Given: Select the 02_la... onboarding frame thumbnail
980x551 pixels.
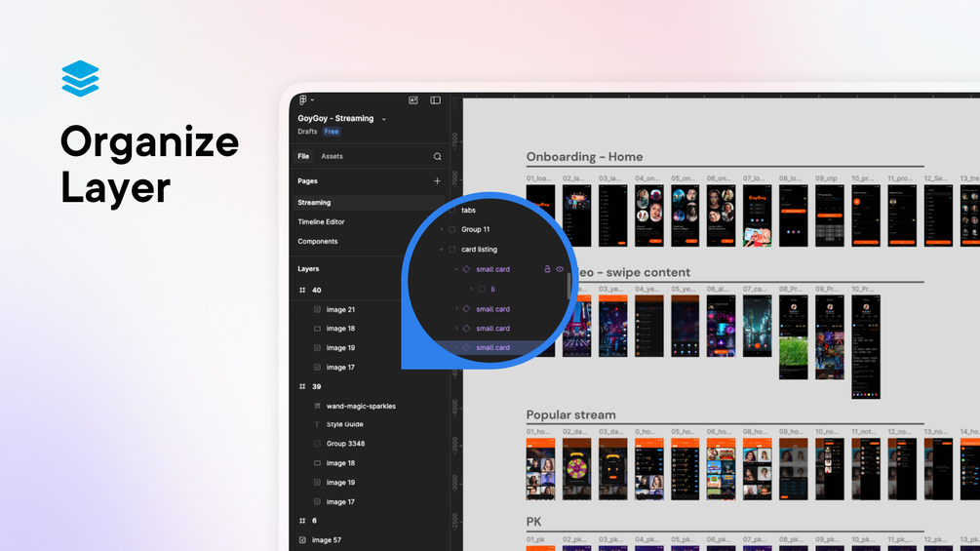Looking at the screenshot, I should point(576,216).
